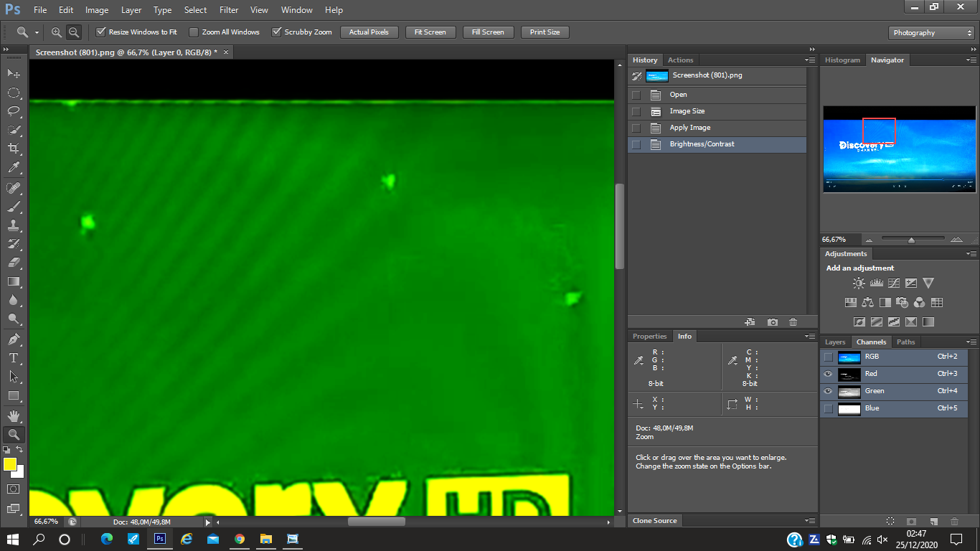
Task: Select the Crop tool
Action: (x=14, y=149)
